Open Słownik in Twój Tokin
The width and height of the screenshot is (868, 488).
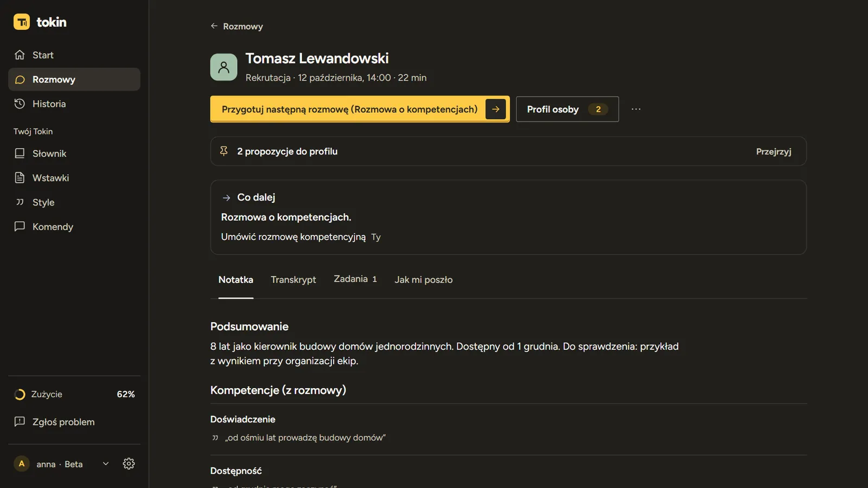[74, 153]
